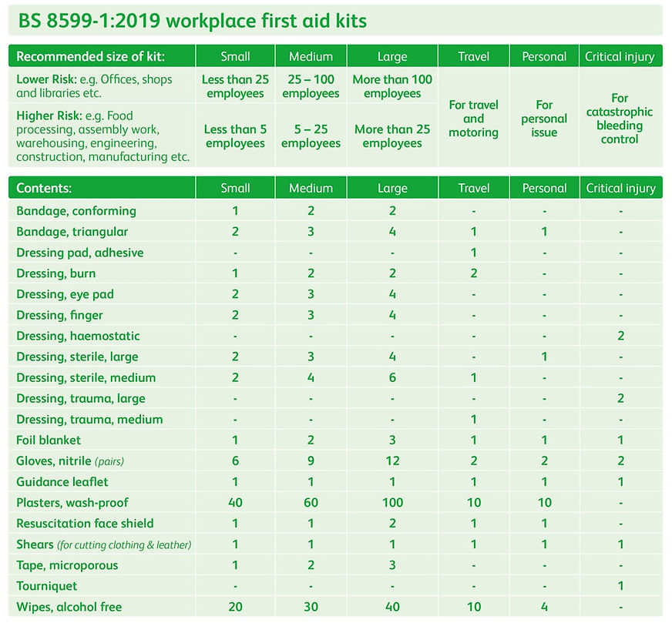Click the 'Foil blanket' row label
Image resolution: width=672 pixels, height=623 pixels.
[x=49, y=440]
